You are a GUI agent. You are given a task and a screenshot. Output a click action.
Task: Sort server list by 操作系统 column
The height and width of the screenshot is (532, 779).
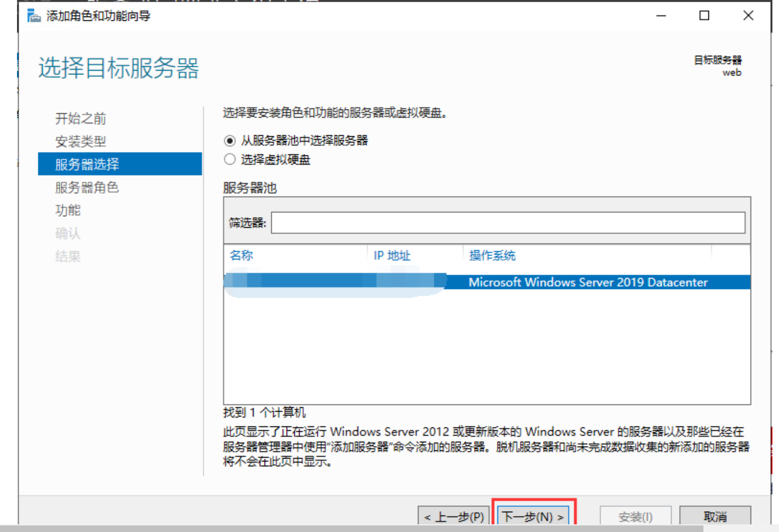pyautogui.click(x=492, y=255)
